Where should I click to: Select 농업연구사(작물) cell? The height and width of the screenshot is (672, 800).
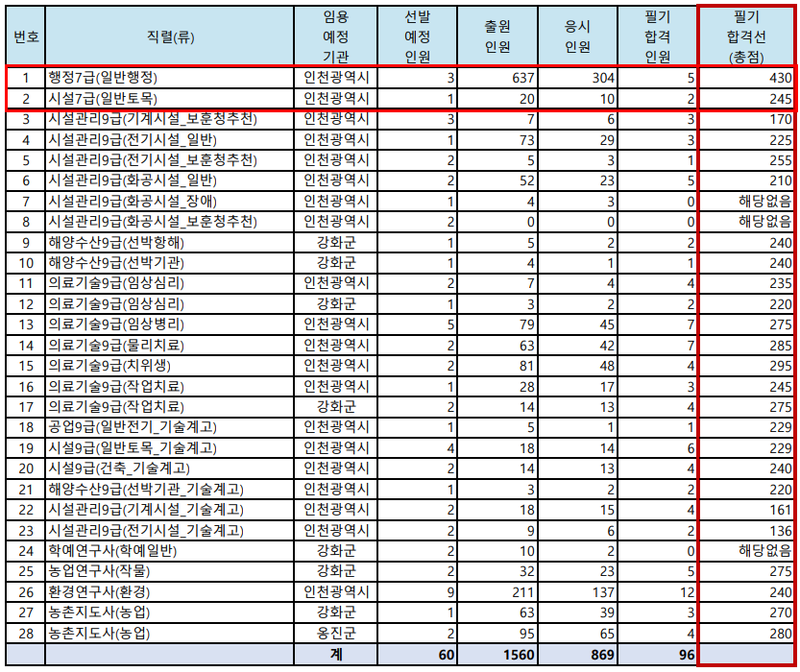169,571
